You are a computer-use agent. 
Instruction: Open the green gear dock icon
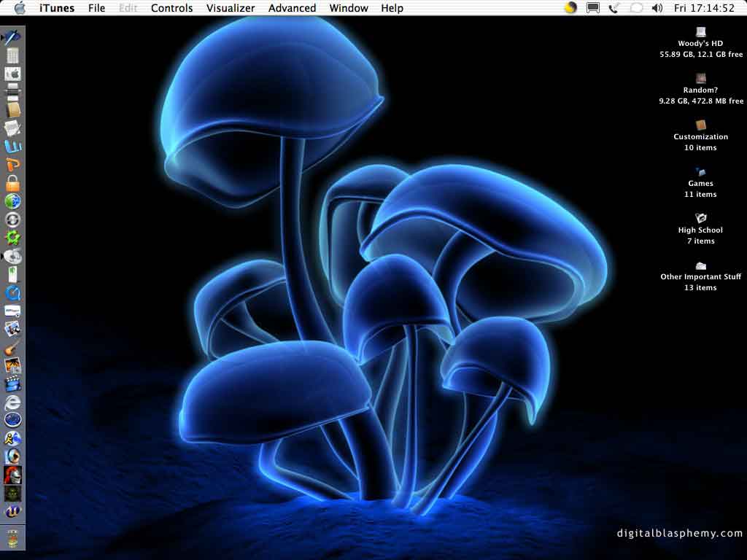[x=12, y=238]
